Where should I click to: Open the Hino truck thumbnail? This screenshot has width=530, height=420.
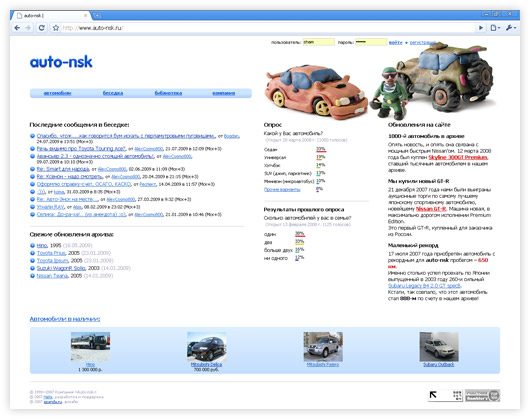(90, 347)
